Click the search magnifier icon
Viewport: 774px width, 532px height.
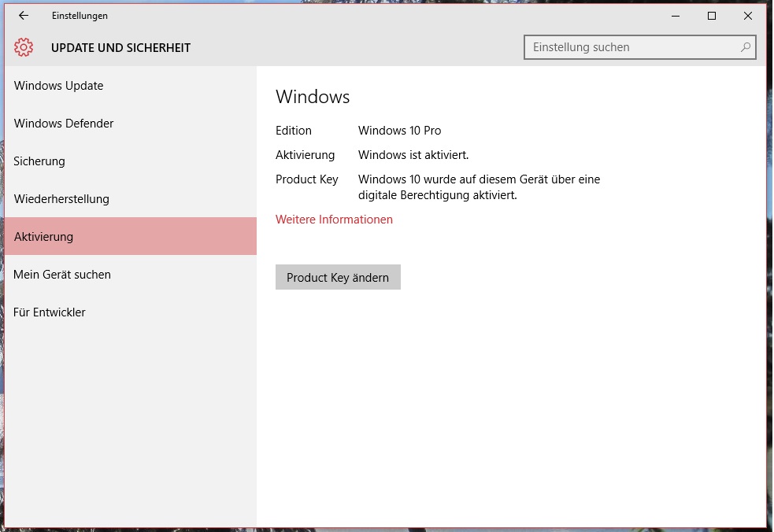[746, 47]
